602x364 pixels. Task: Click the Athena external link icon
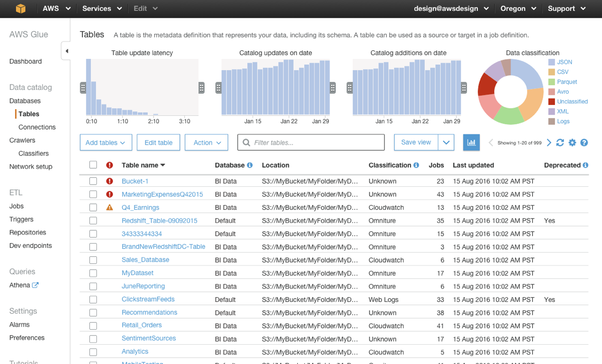35,285
